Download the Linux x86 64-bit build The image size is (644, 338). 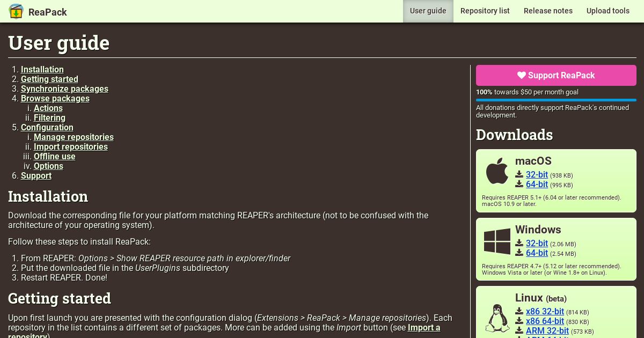coord(545,321)
